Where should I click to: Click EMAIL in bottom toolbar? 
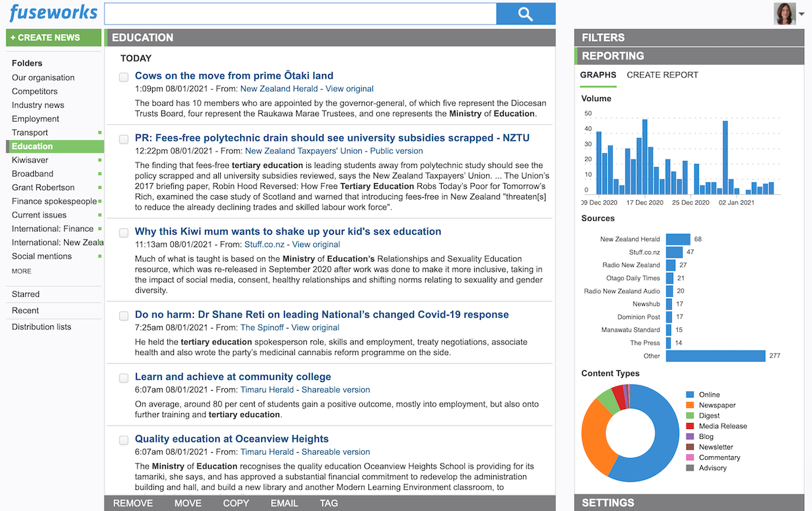pyautogui.click(x=284, y=503)
